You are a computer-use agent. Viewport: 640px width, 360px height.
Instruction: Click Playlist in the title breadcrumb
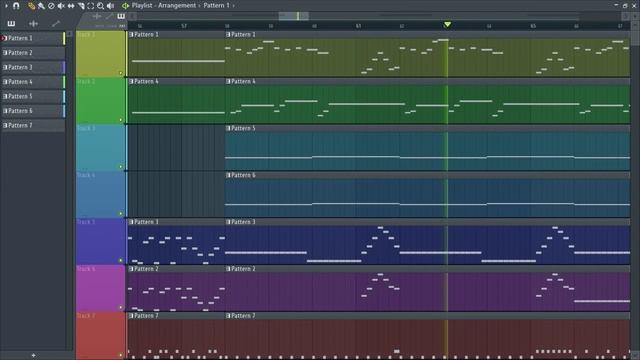coord(142,6)
